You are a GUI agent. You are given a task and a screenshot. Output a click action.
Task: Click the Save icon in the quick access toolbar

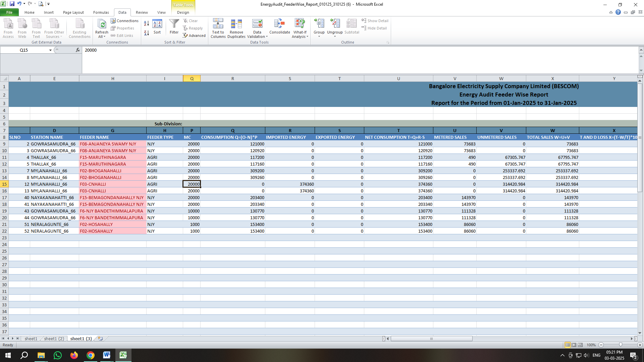[x=12, y=4]
